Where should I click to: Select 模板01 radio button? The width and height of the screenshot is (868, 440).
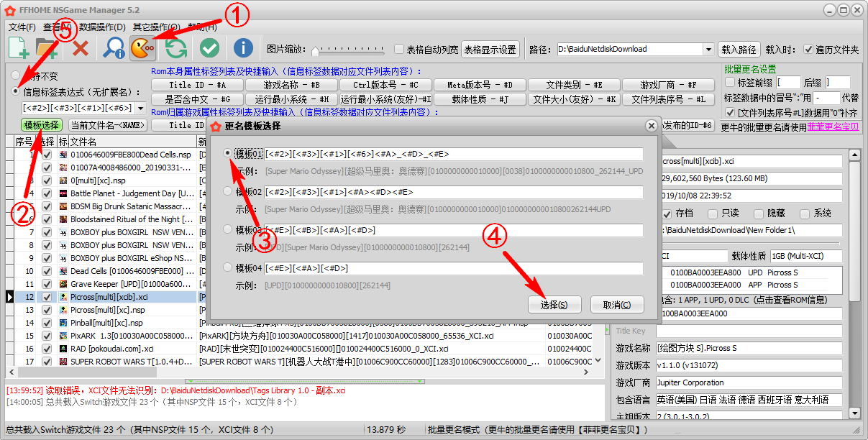tap(229, 153)
